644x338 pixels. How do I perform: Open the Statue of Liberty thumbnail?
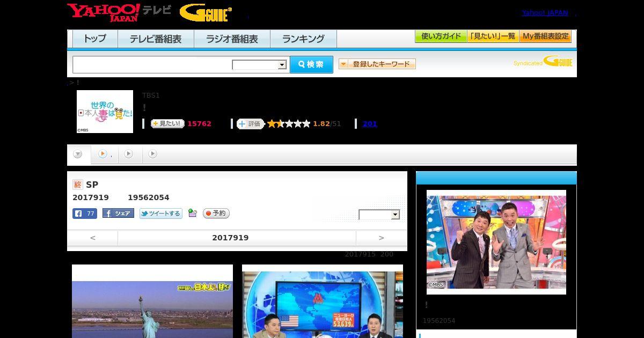coord(152,301)
